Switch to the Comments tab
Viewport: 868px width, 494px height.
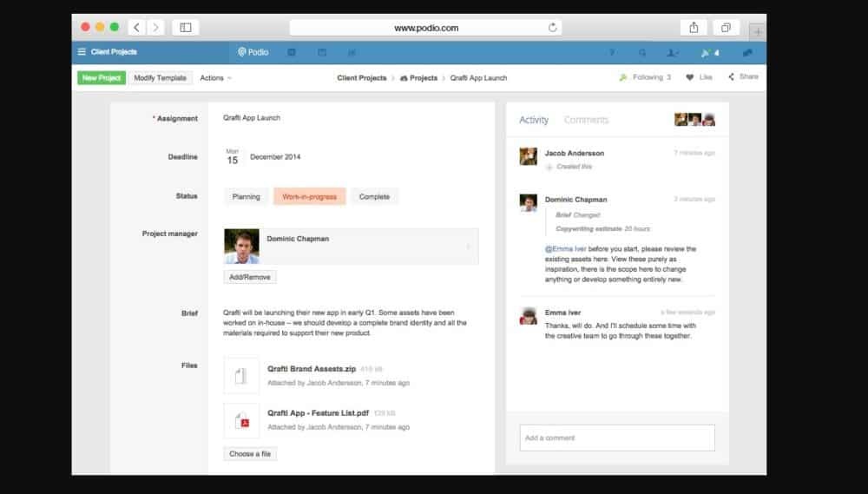pyautogui.click(x=586, y=120)
